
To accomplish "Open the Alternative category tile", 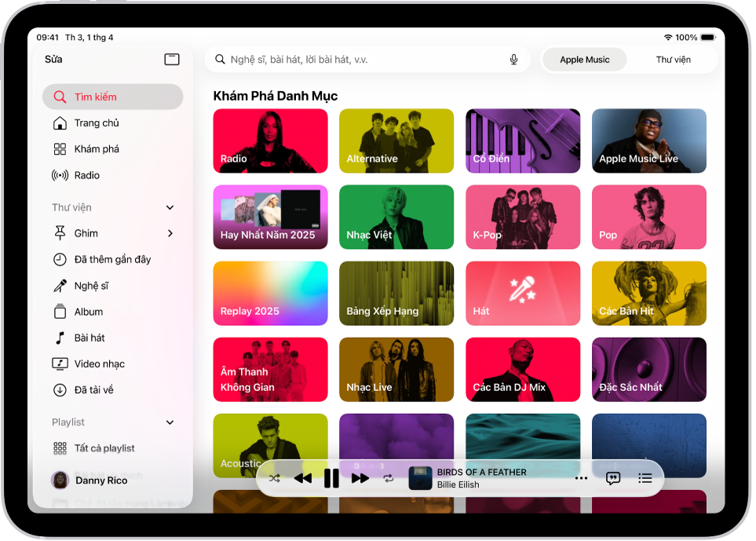I will (x=396, y=141).
